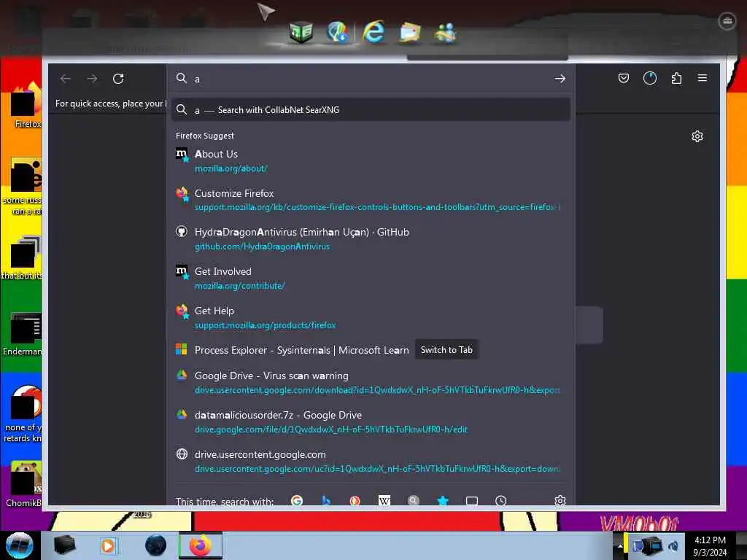Search this time with Google
The width and height of the screenshot is (747, 560).
(x=297, y=500)
